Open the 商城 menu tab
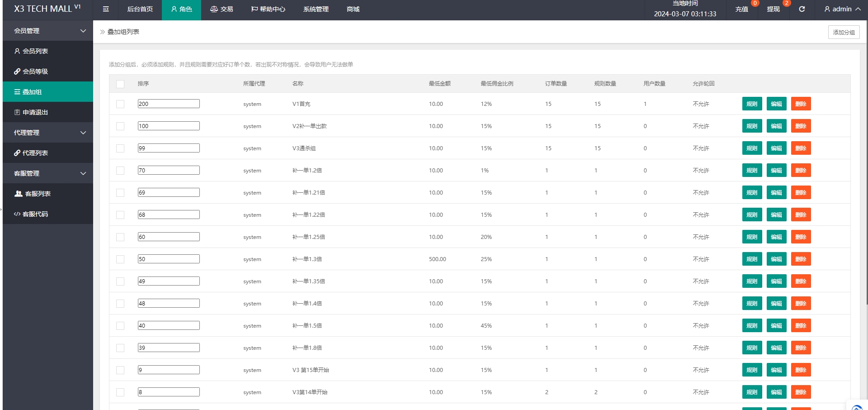 coord(353,9)
